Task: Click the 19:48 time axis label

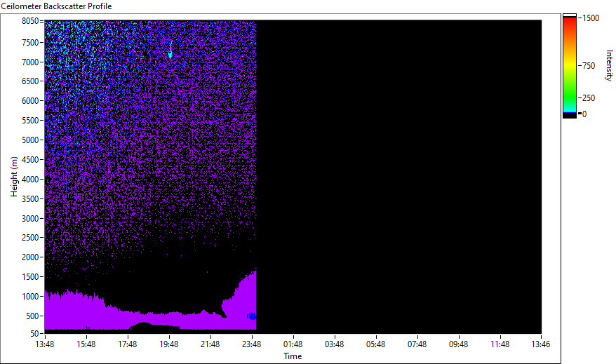Action: click(169, 344)
